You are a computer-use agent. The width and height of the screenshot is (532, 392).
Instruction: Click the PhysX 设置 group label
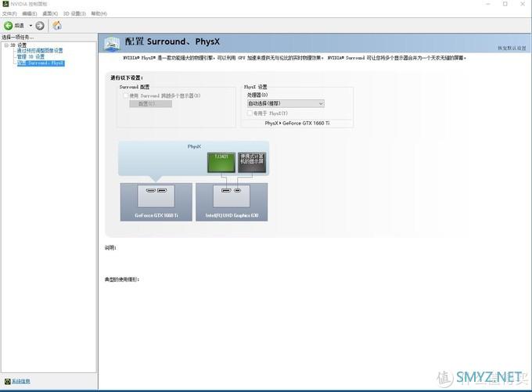click(x=255, y=87)
